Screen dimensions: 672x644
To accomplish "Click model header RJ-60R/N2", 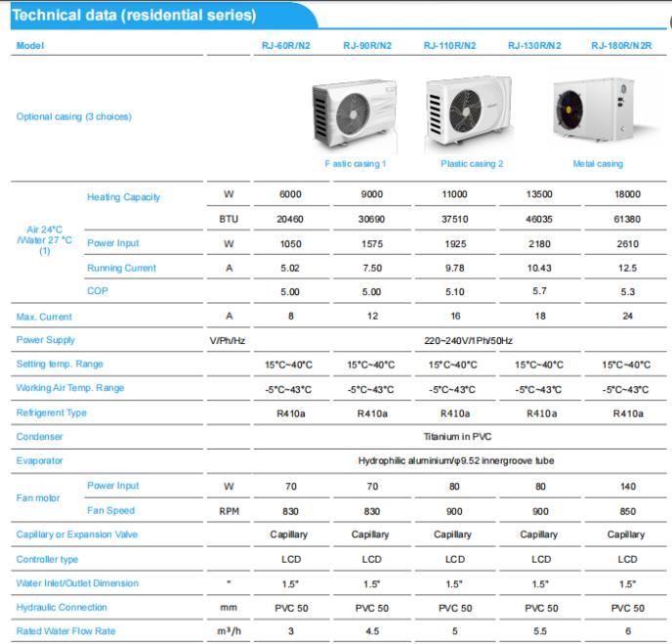I will [286, 46].
